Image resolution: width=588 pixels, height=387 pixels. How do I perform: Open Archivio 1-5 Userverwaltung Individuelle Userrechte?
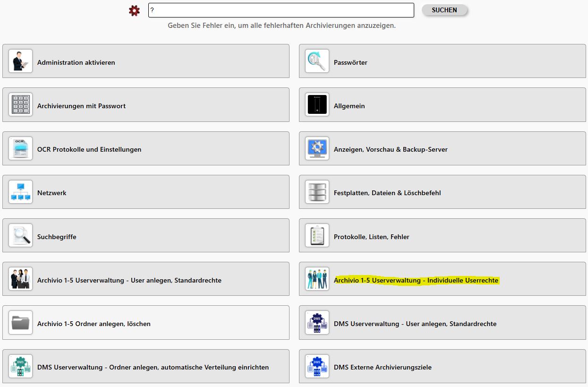click(x=416, y=280)
